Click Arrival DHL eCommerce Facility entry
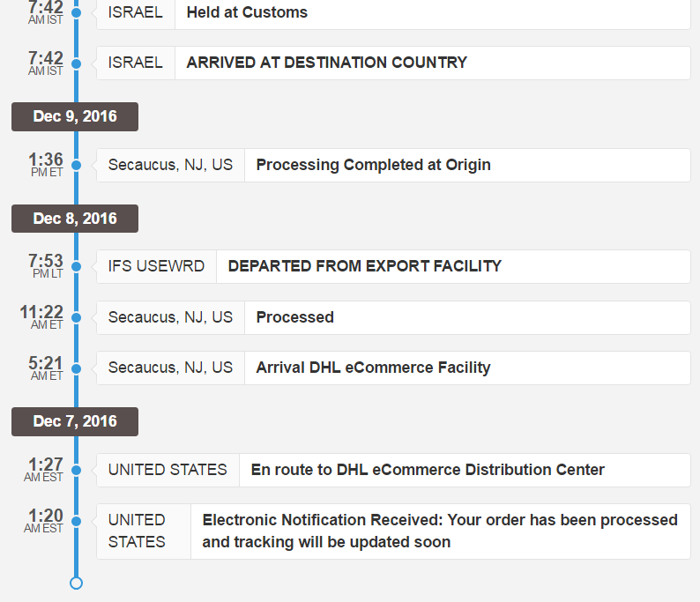 tap(393, 368)
